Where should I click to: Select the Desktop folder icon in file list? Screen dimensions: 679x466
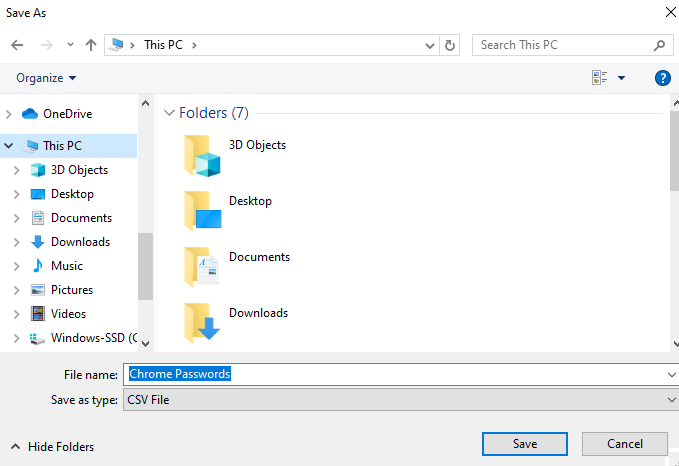[202, 211]
